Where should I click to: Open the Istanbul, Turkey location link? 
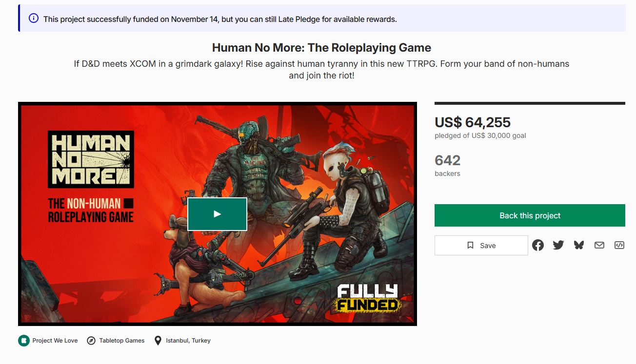(x=188, y=341)
